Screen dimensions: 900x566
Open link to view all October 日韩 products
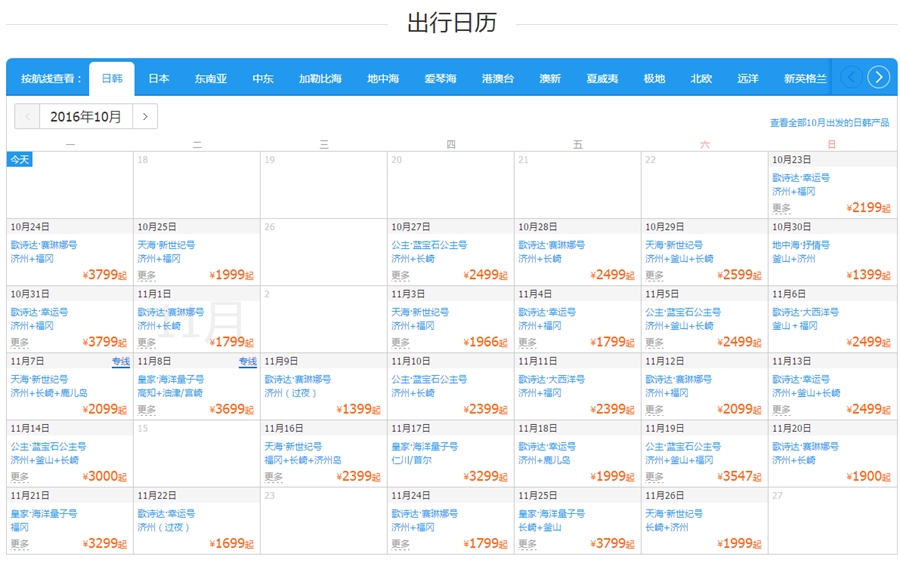pyautogui.click(x=829, y=123)
